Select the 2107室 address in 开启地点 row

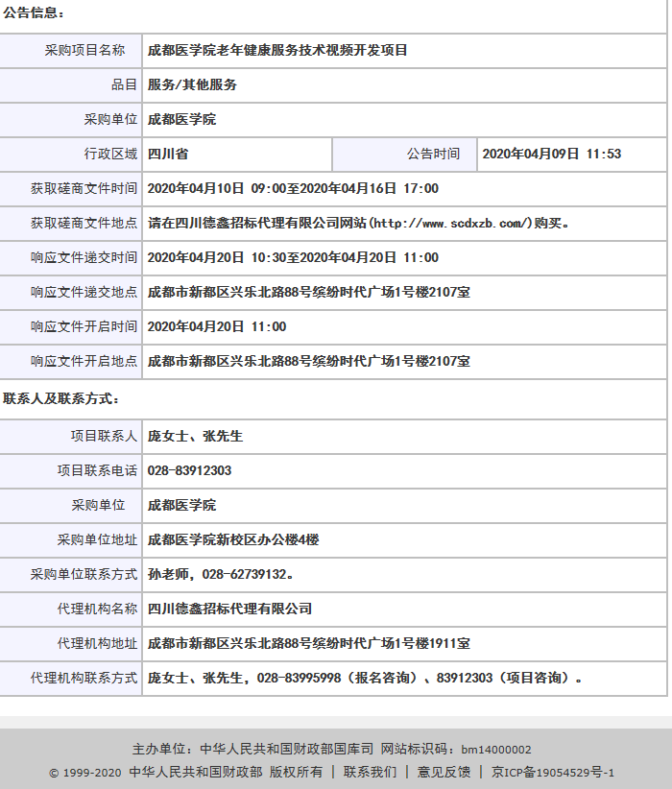tap(308, 361)
